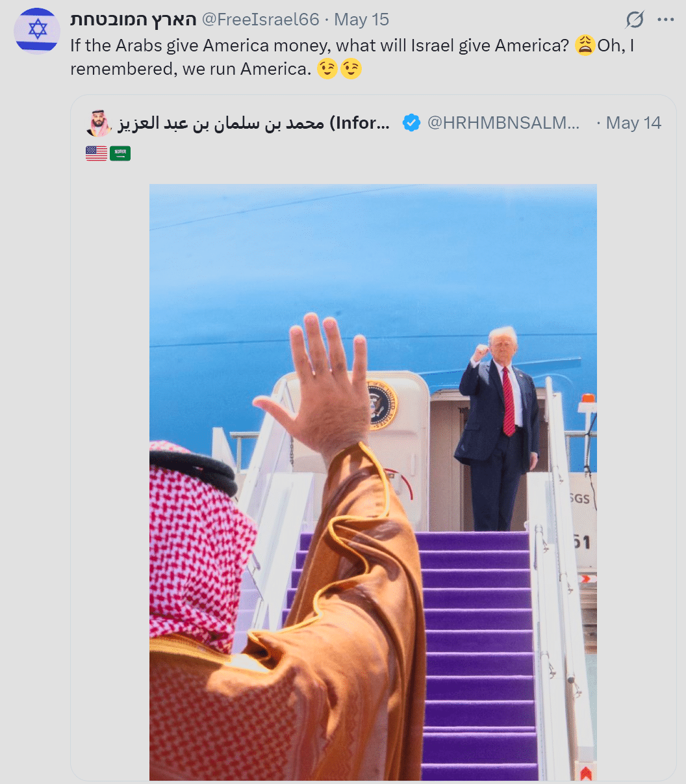Open the @HRHMBNSALM... handle
Image resolution: width=686 pixels, height=784 pixels.
[503, 122]
